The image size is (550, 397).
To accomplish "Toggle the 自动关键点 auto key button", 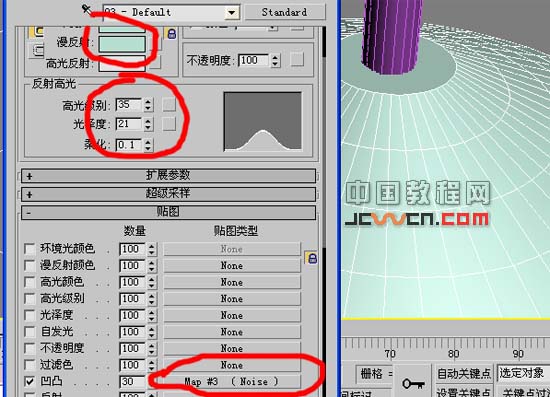I will click(x=464, y=374).
